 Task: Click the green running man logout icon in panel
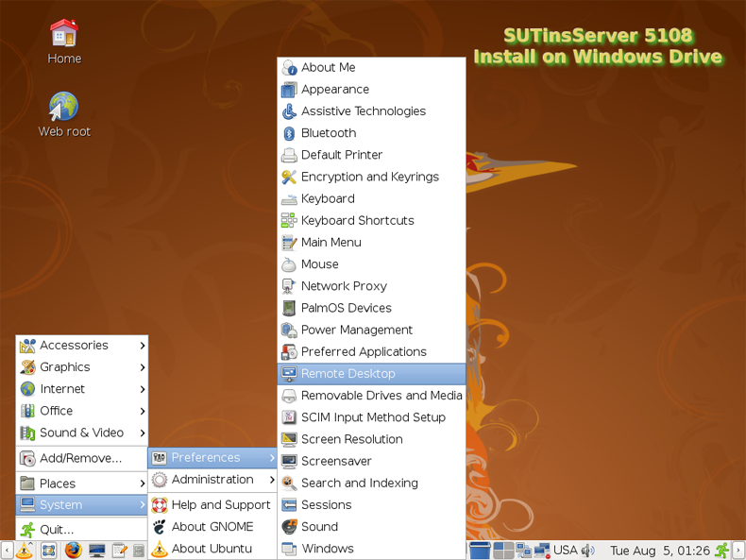(x=722, y=551)
